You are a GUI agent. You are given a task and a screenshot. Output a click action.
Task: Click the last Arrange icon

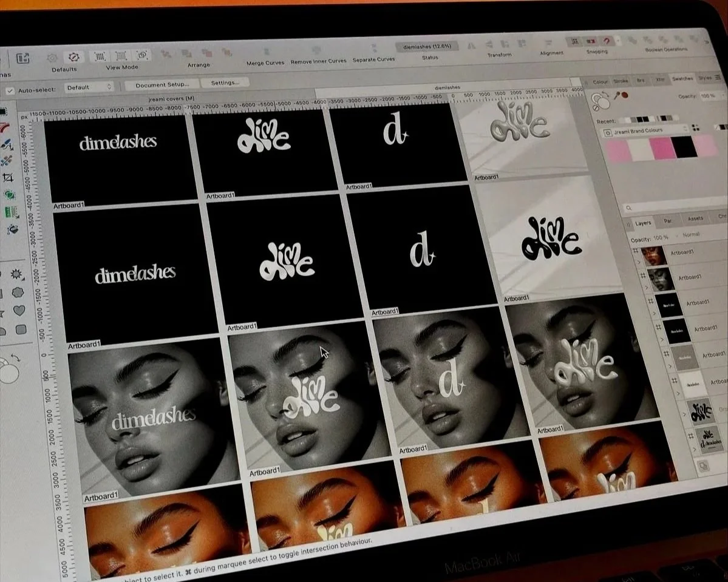point(227,52)
